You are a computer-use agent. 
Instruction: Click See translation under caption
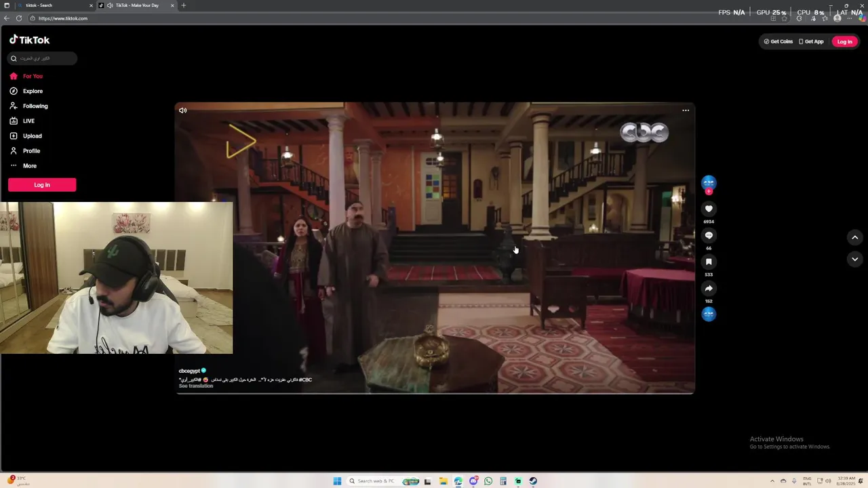(x=196, y=386)
